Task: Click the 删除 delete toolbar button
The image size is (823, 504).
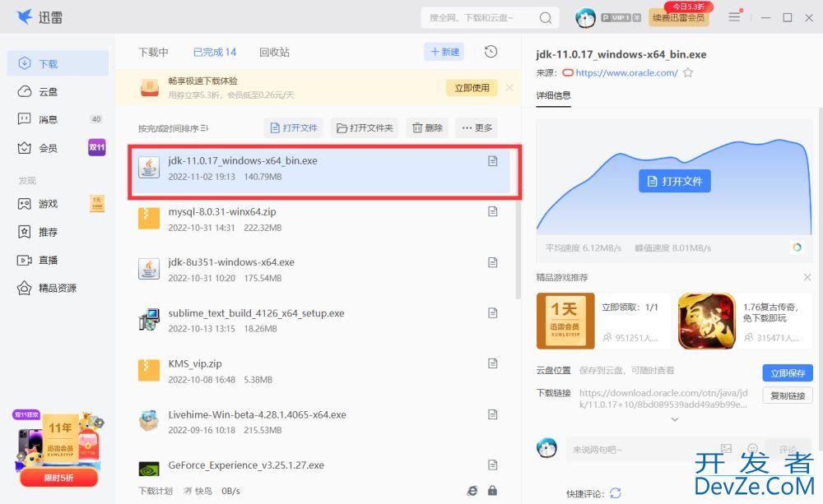Action: point(427,127)
